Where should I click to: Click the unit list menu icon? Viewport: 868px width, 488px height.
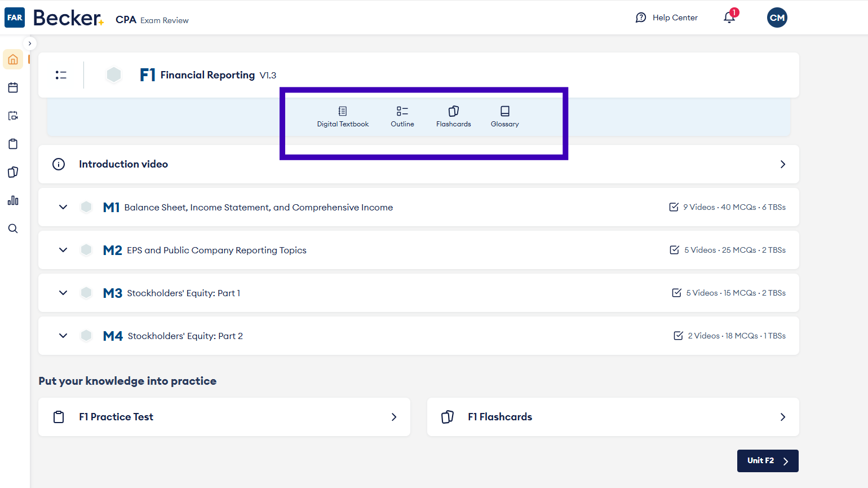(x=61, y=75)
